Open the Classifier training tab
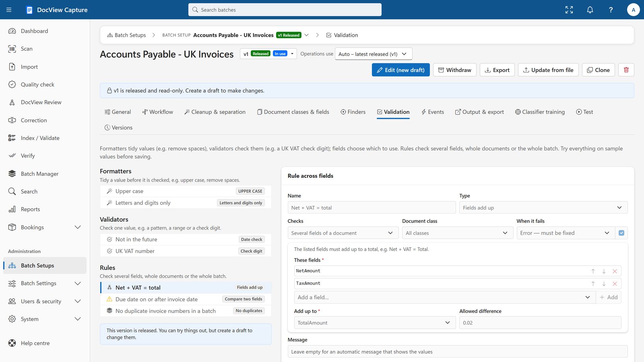 (x=540, y=112)
